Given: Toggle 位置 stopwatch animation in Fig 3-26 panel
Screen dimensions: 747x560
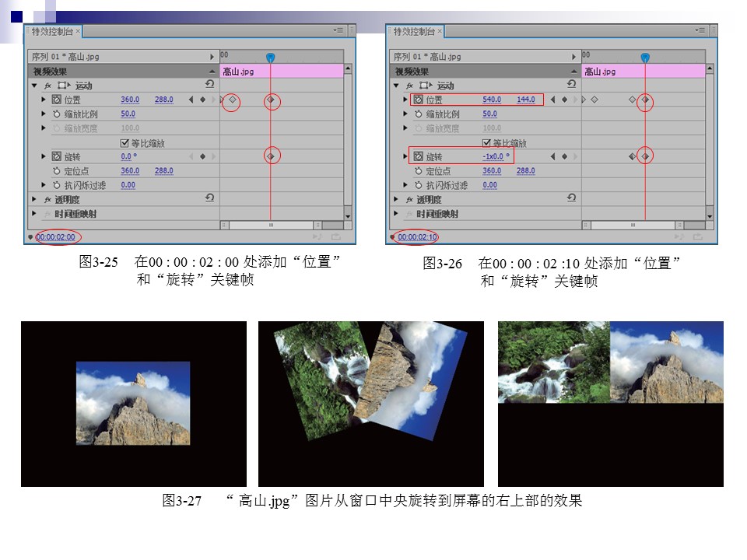Looking at the screenshot, I should click(419, 100).
